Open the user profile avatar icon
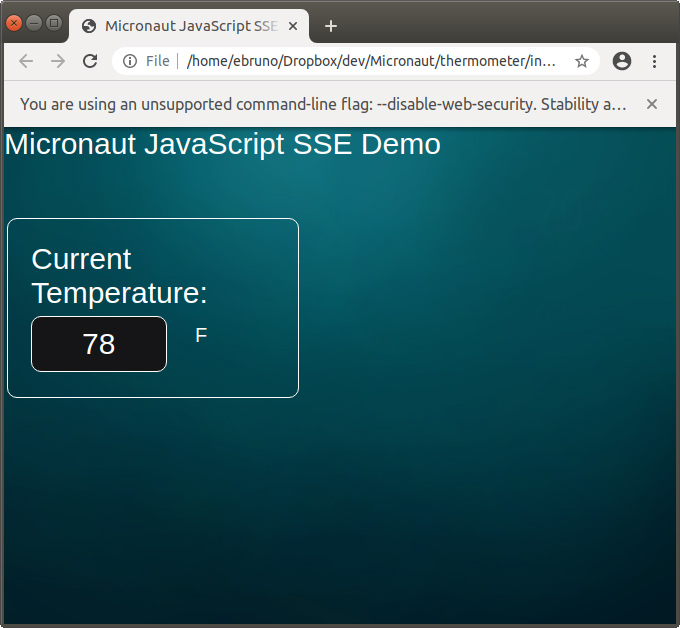The image size is (680, 628). pyautogui.click(x=621, y=61)
